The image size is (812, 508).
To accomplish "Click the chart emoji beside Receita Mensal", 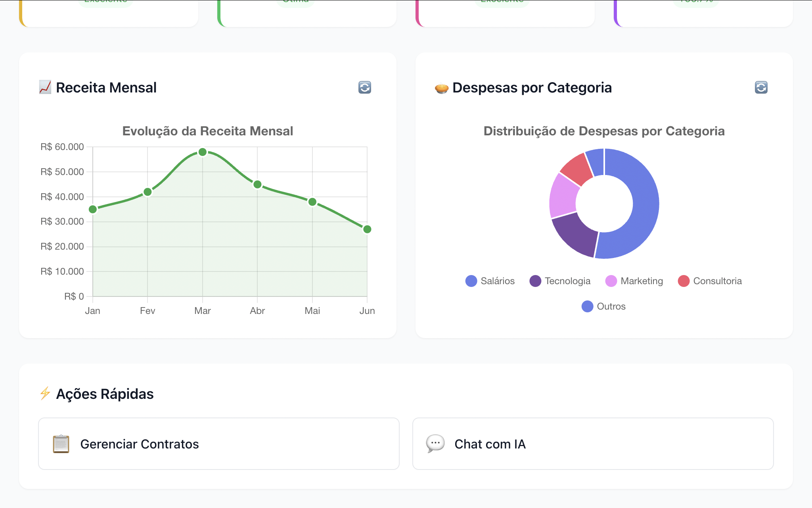I will (45, 87).
